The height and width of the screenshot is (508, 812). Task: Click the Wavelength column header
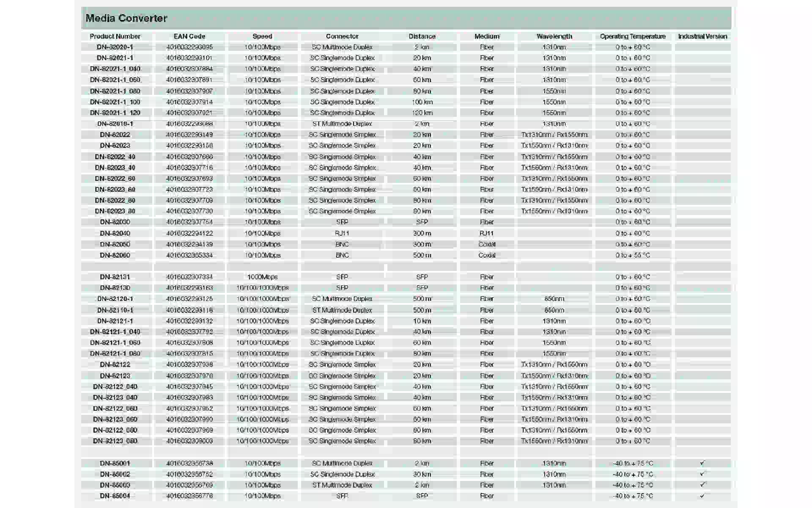(x=554, y=36)
